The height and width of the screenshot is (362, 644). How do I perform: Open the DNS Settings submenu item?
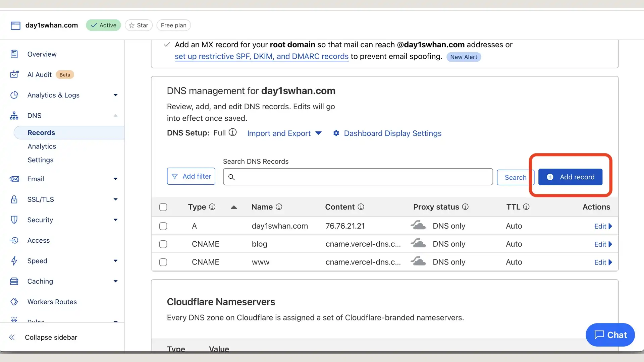(x=40, y=160)
